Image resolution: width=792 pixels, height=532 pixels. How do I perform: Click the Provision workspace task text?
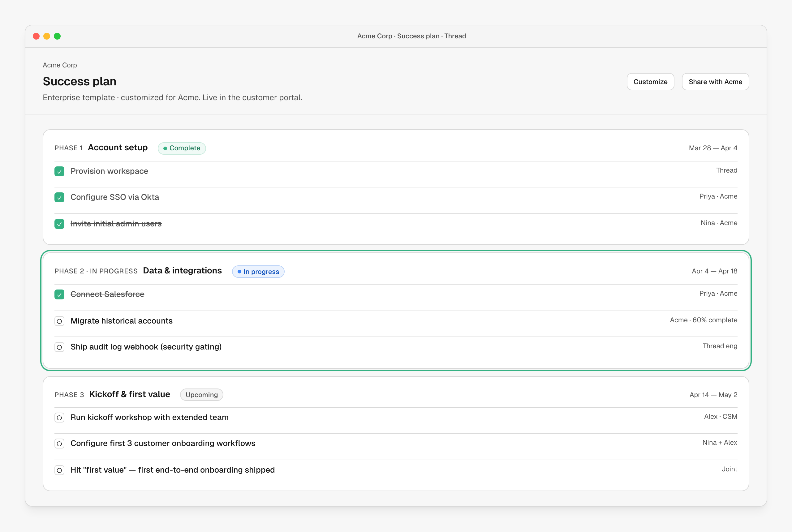pos(109,171)
